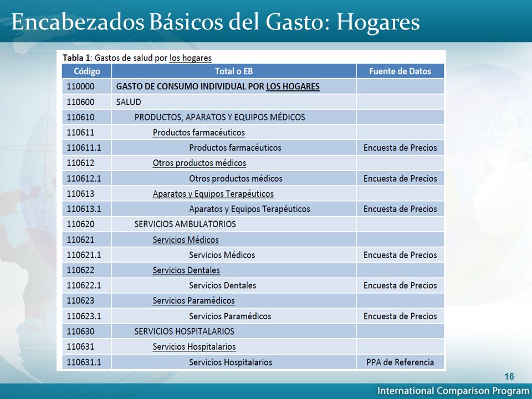Select code cell 110631
The width and height of the screenshot is (532, 399).
(87, 347)
